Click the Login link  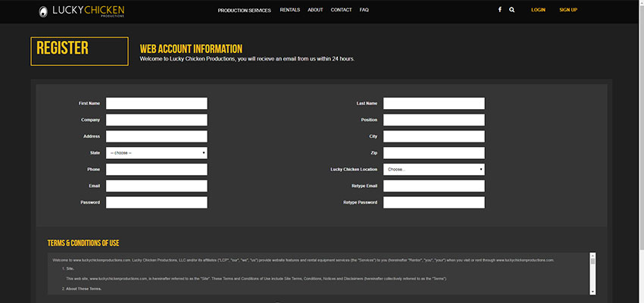pos(538,10)
